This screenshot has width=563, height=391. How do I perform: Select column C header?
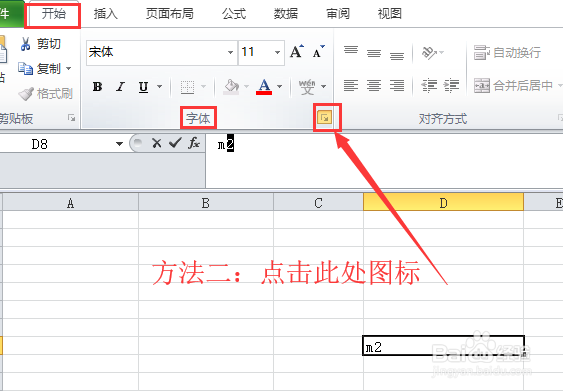(318, 203)
